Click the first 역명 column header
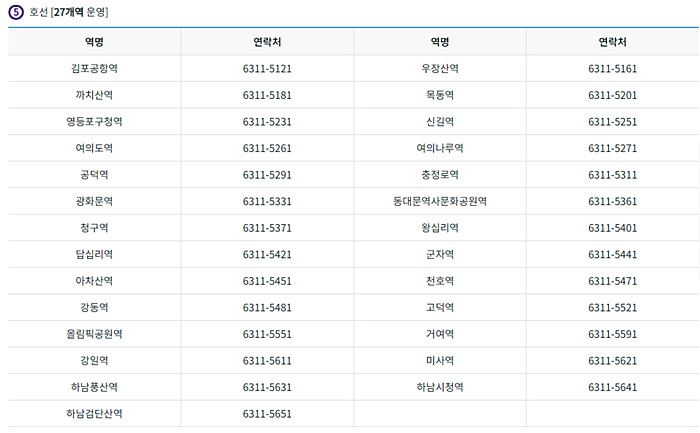The width and height of the screenshot is (700, 433). (x=94, y=42)
